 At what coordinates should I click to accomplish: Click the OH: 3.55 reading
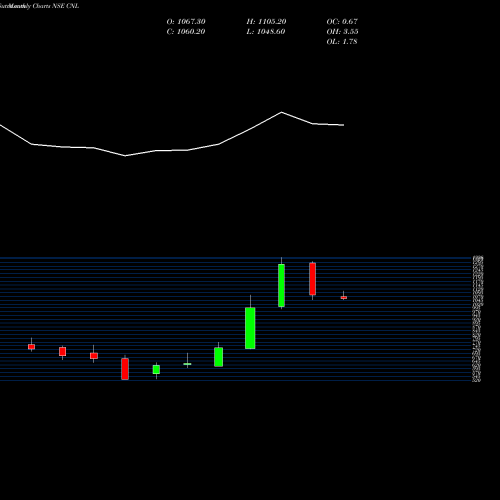(342, 32)
